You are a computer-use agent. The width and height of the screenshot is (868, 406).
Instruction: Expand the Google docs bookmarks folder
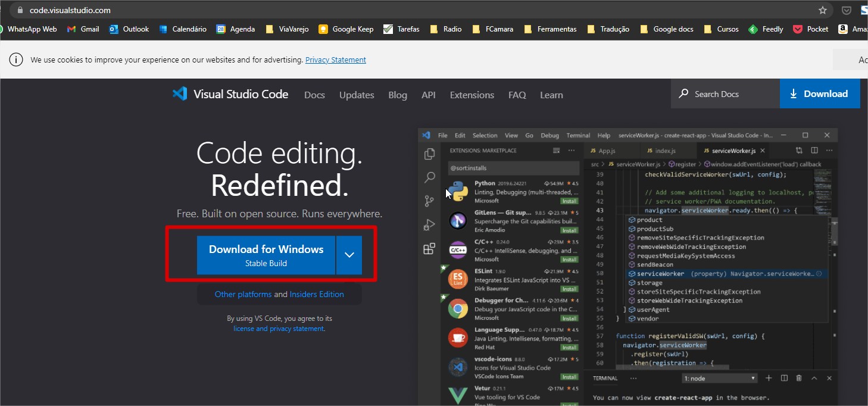[667, 29]
